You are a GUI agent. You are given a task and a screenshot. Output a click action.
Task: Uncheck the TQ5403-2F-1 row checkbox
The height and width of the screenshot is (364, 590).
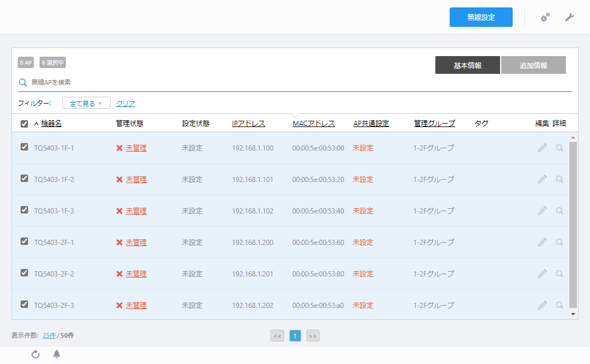click(x=24, y=242)
